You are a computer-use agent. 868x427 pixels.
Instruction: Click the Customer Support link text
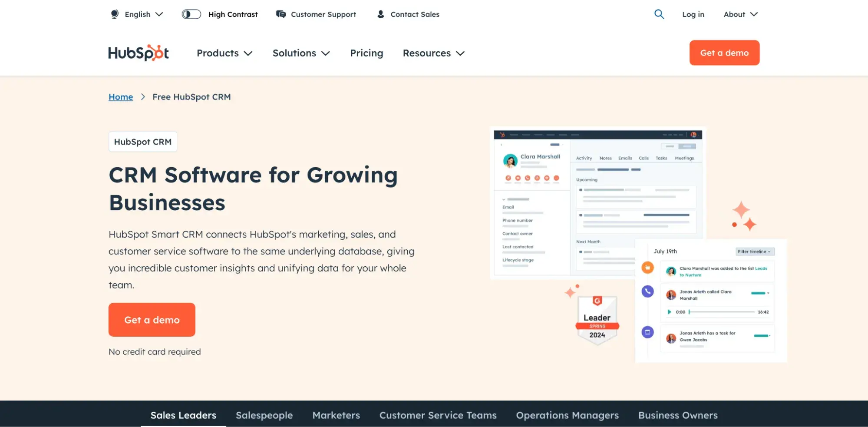click(323, 14)
